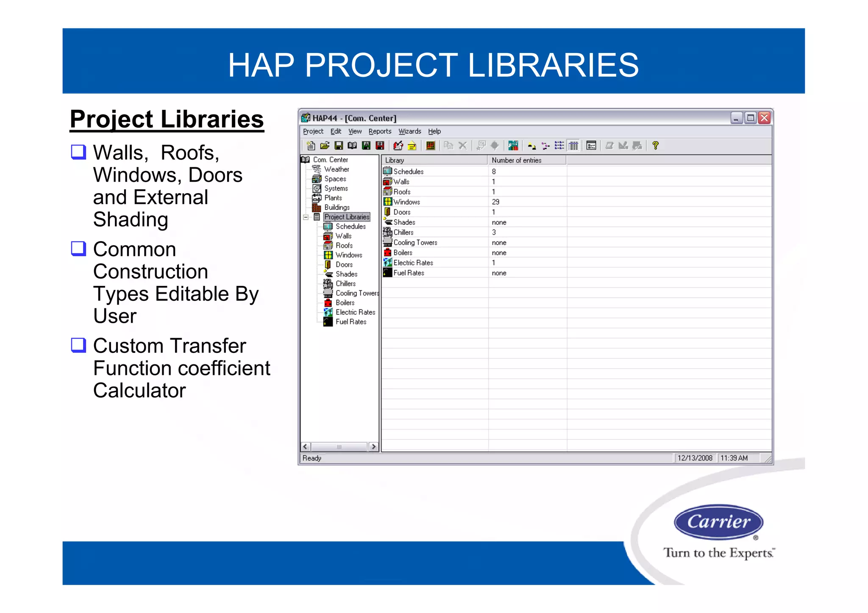Select Doors in the left tree
The width and height of the screenshot is (868, 613).
(344, 264)
